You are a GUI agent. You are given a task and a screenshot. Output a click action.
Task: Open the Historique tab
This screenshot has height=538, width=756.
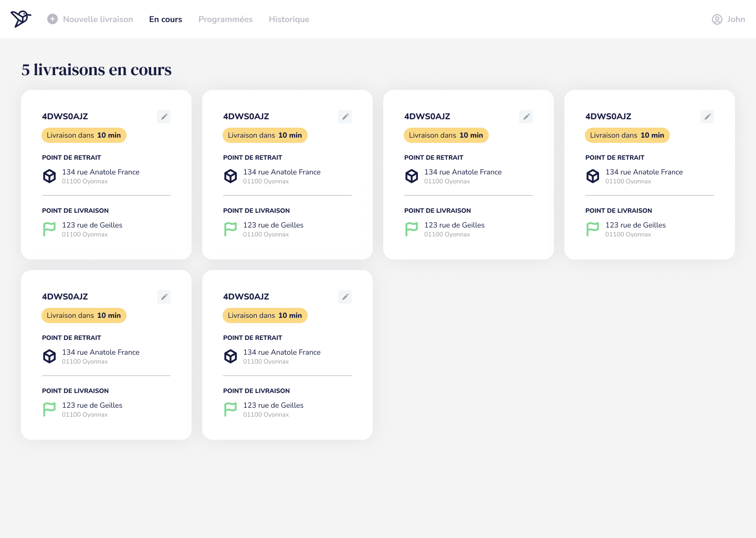pos(289,19)
